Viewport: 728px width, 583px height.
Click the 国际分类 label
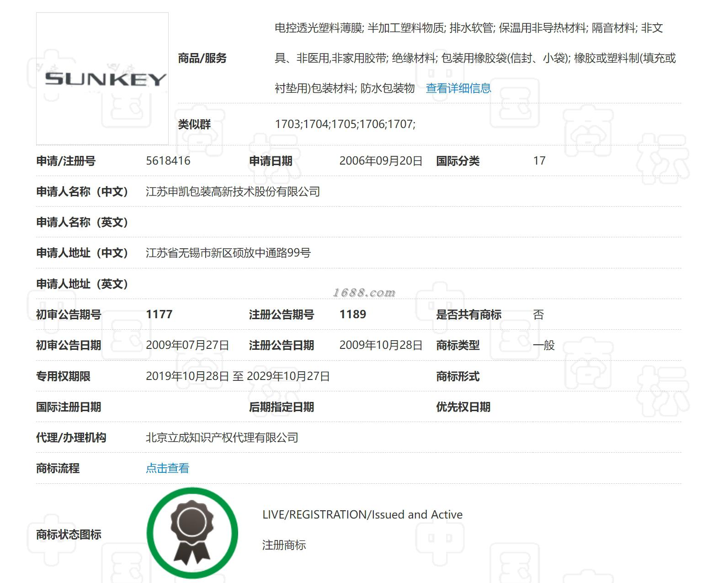coord(458,161)
